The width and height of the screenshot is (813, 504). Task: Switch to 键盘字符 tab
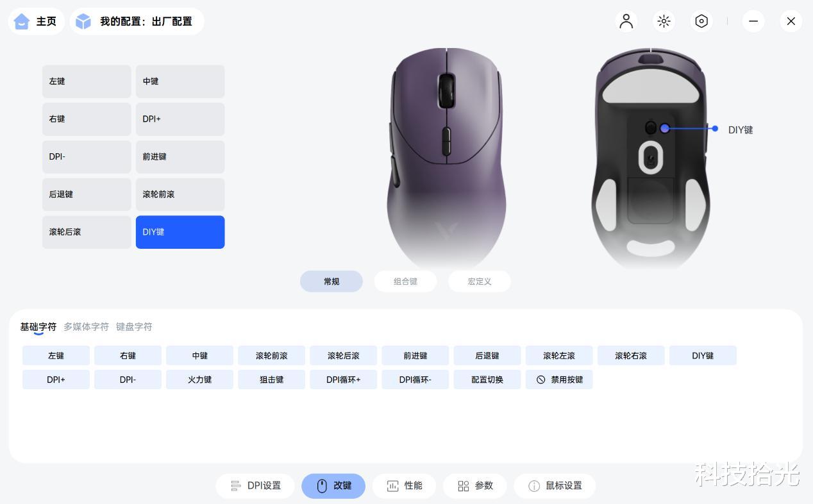pos(134,326)
